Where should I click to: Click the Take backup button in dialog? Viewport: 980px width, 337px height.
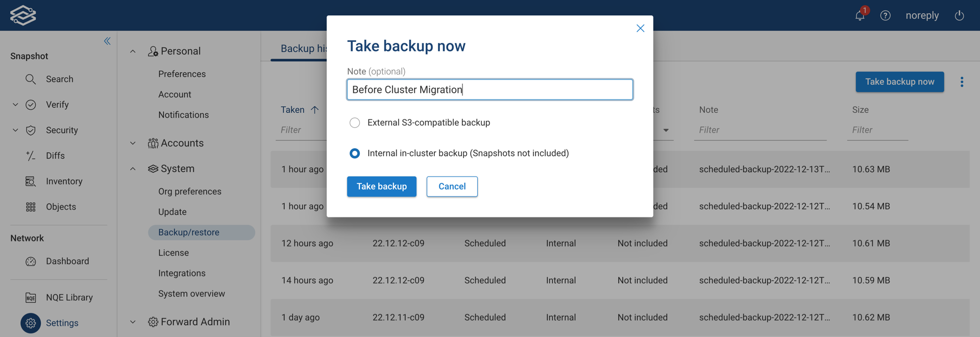pos(382,186)
